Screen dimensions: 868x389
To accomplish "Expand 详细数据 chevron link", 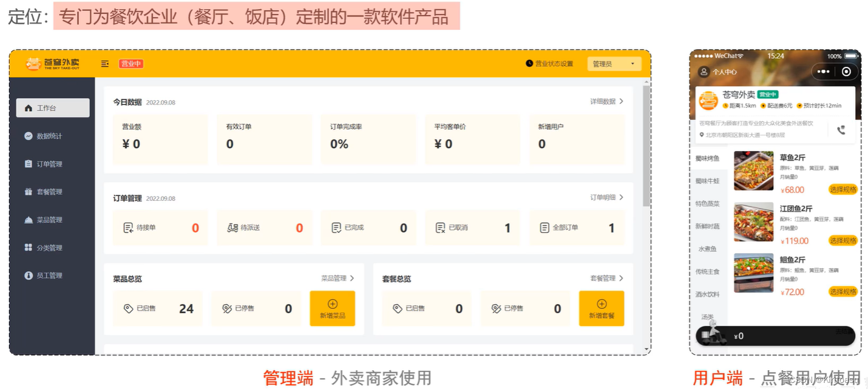I will click(x=607, y=102).
